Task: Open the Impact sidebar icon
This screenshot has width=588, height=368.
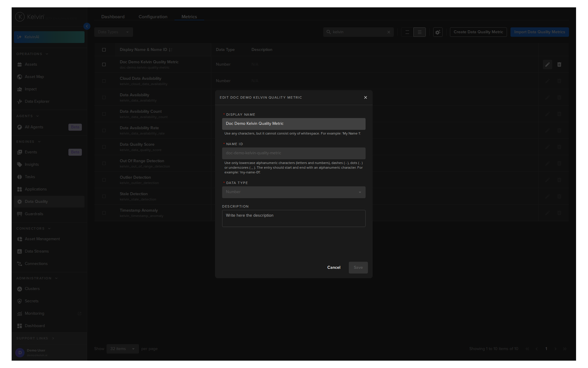Action: (x=20, y=89)
